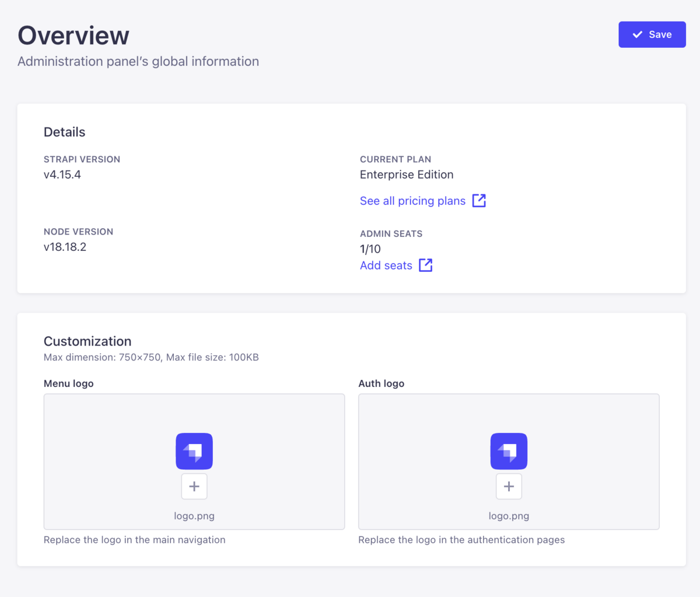Click external link icon beside Add seats
Viewport: 700px width, 597px height.
pyautogui.click(x=426, y=265)
